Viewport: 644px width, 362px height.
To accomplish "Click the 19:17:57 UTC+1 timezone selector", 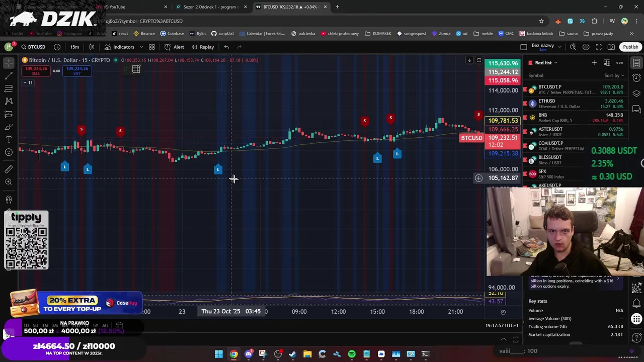I will tap(502, 325).
